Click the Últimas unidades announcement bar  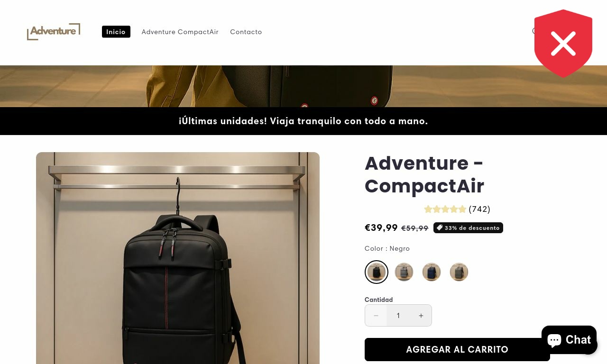[303, 121]
